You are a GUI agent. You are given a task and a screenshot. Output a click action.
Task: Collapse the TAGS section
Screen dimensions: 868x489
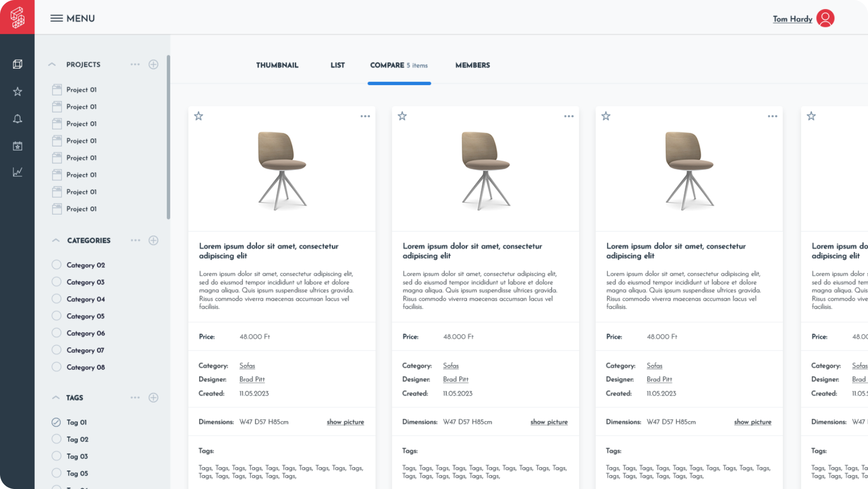pos(56,397)
